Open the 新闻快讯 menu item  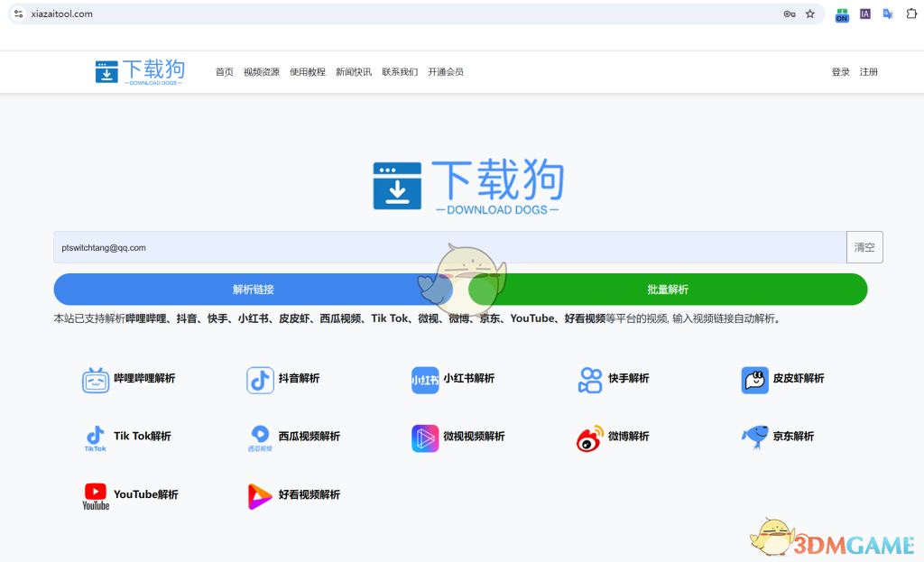pos(353,71)
